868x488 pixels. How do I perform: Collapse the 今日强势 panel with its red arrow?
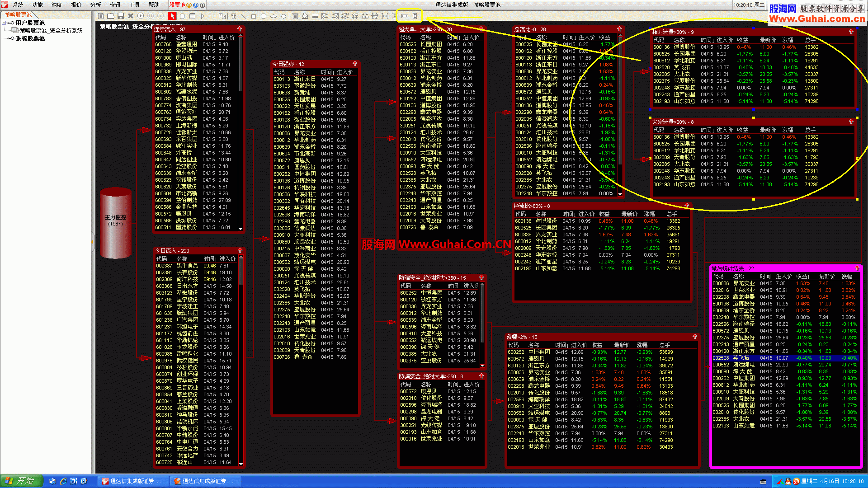click(355, 64)
